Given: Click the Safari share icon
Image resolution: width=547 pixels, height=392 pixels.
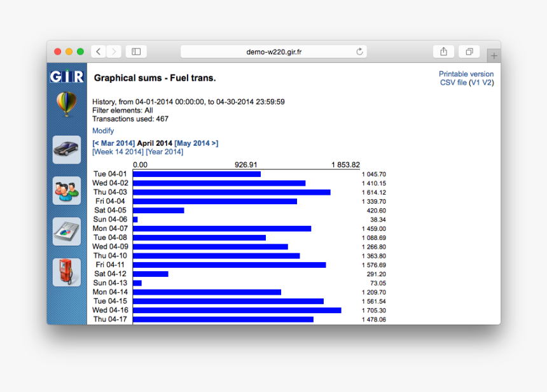Looking at the screenshot, I should 443,52.
